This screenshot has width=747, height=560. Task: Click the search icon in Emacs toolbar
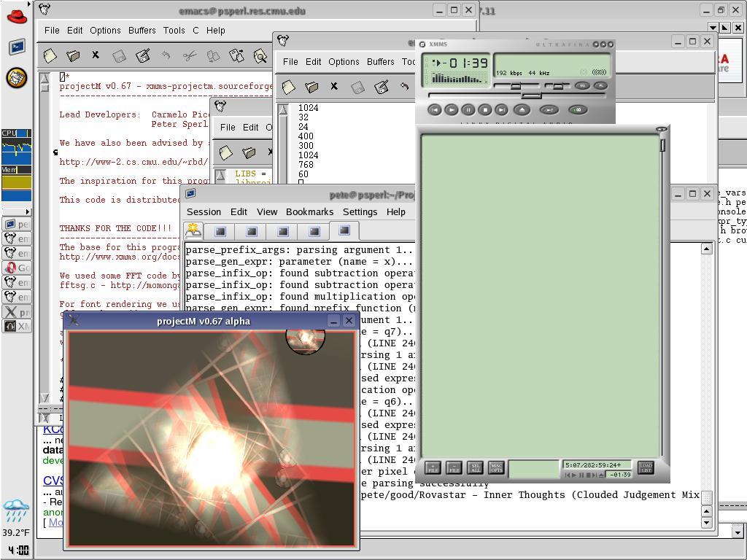tap(260, 55)
